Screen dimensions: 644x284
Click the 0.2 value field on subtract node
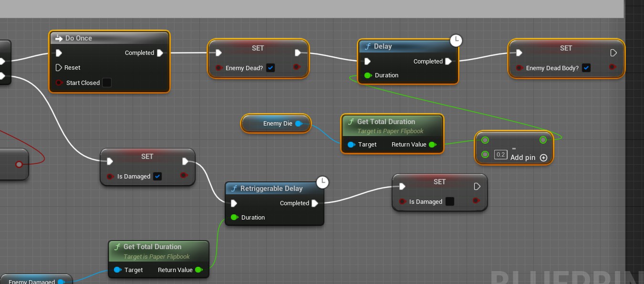click(500, 155)
